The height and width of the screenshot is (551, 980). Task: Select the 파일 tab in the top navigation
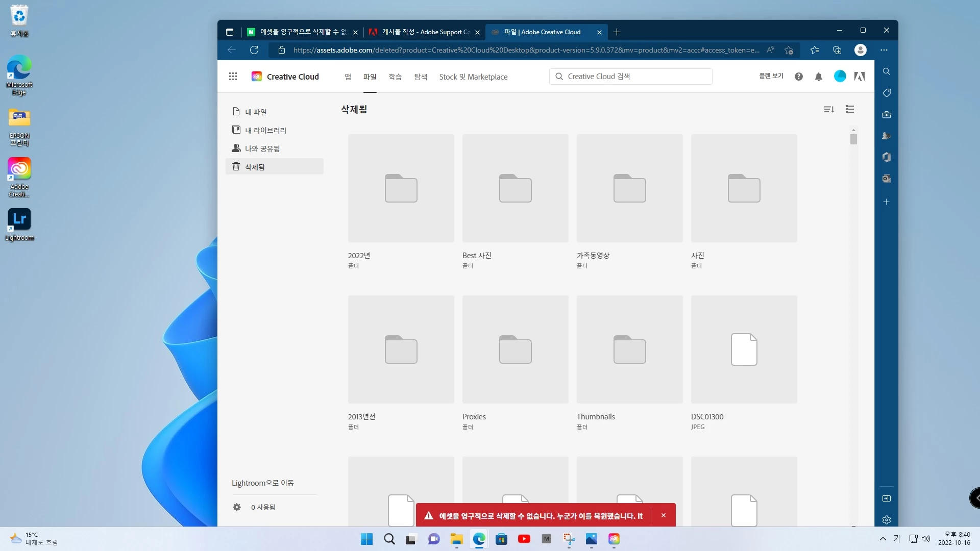click(x=370, y=77)
